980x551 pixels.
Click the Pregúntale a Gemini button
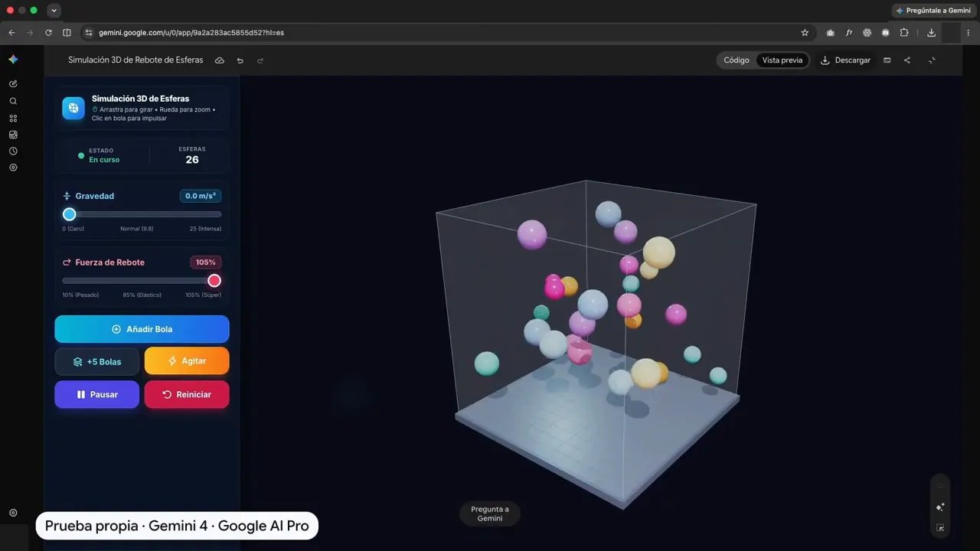coord(933,11)
